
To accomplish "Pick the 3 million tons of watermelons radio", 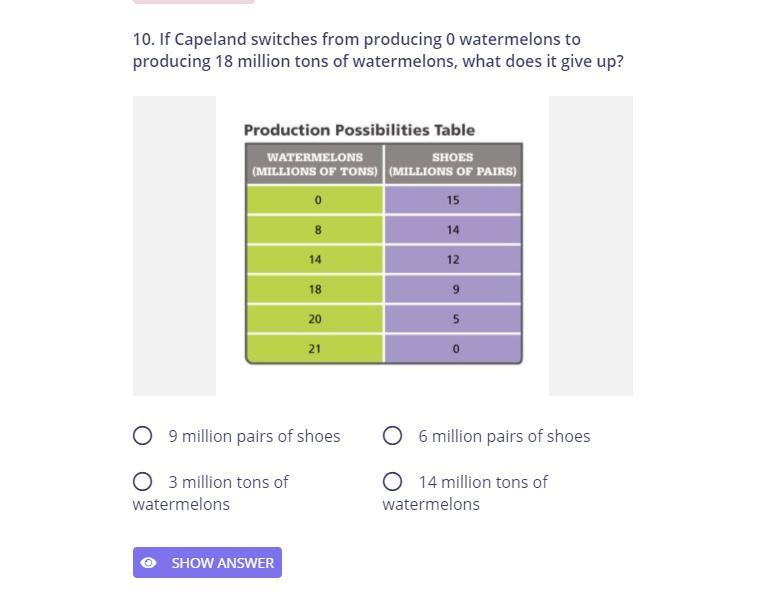I will pos(143,482).
